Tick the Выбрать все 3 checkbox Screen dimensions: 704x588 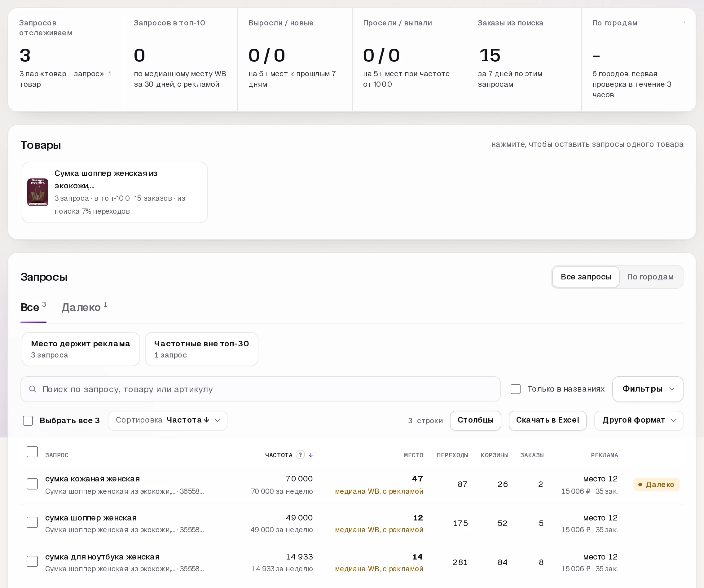(28, 420)
